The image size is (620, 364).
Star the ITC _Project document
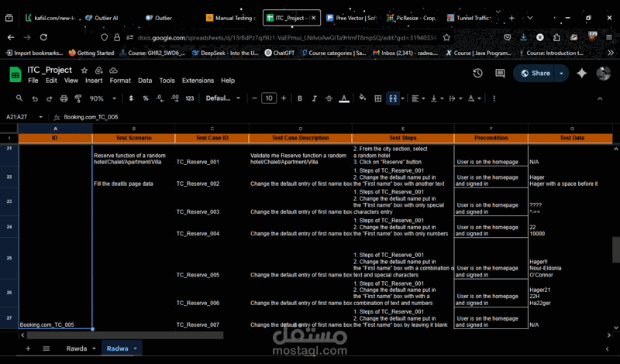click(x=84, y=70)
